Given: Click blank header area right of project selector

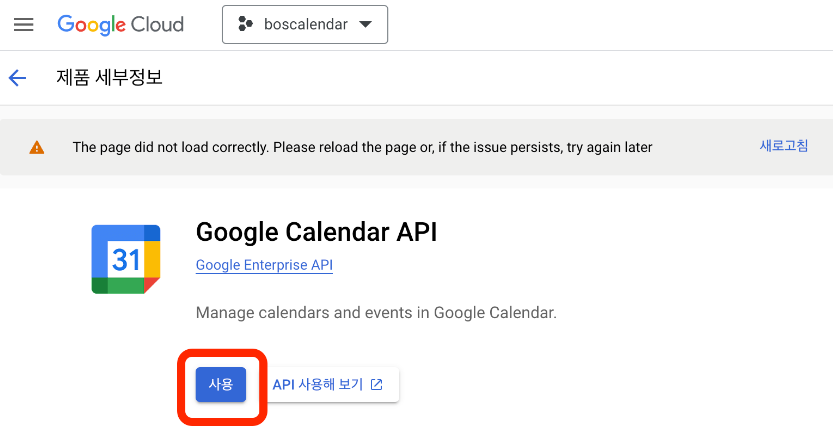Looking at the screenshot, I should pyautogui.click(x=600, y=25).
